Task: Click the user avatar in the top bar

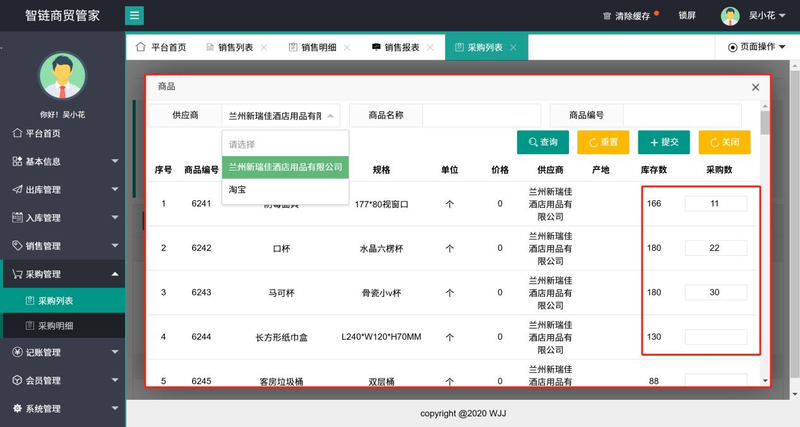Action: click(x=730, y=16)
